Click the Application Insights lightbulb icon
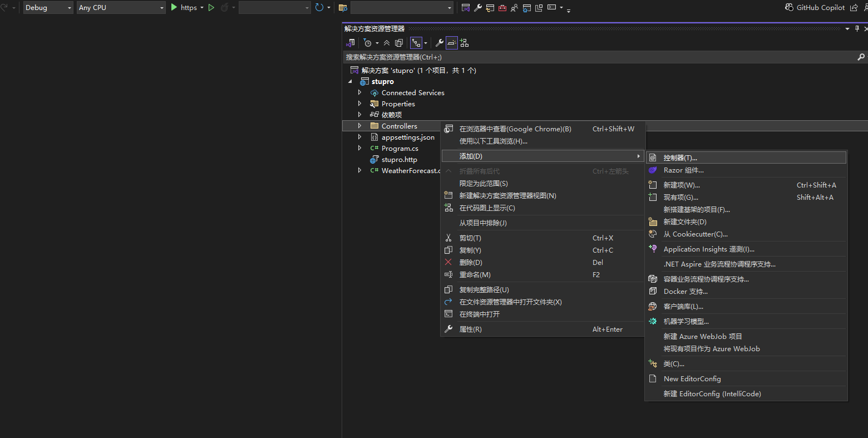This screenshot has width=868, height=438. tap(653, 249)
